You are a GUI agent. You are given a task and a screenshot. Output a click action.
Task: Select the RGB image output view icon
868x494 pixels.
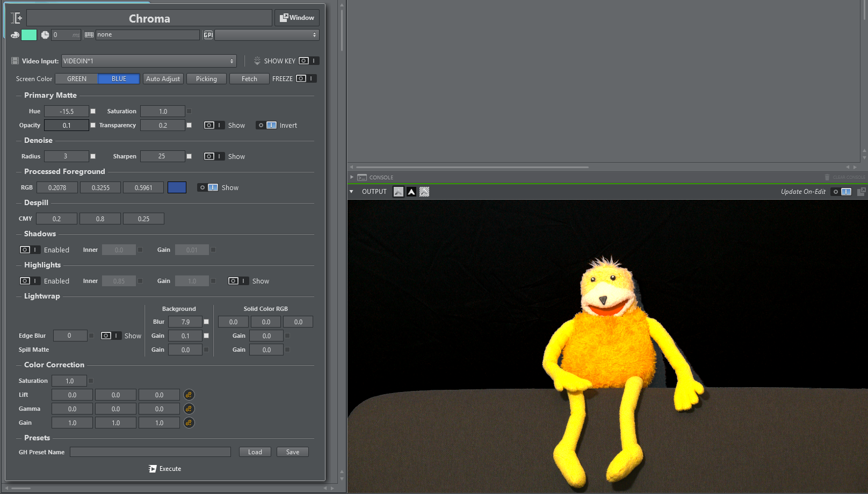point(399,192)
